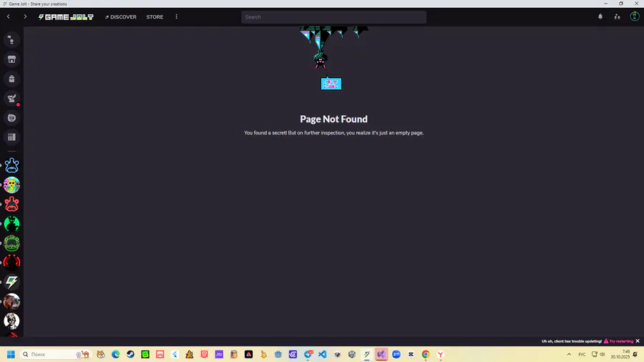Viewport: 644px width, 362px height.
Task: Open the red bear community
Action: tap(12, 204)
